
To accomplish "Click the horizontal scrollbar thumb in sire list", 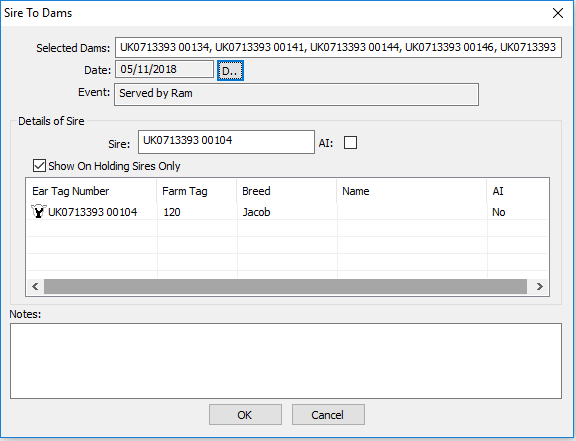I will click(285, 286).
